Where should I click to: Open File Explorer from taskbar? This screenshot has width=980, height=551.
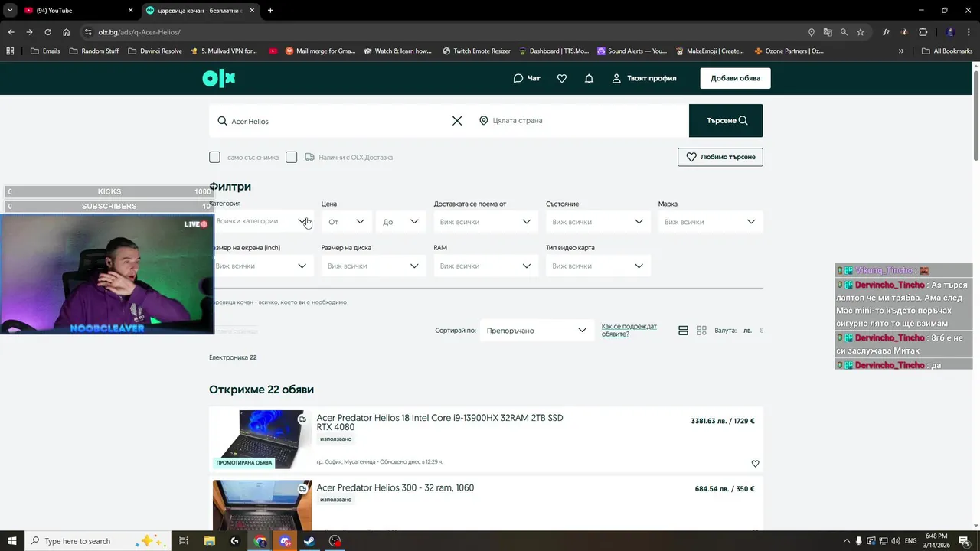pyautogui.click(x=210, y=541)
